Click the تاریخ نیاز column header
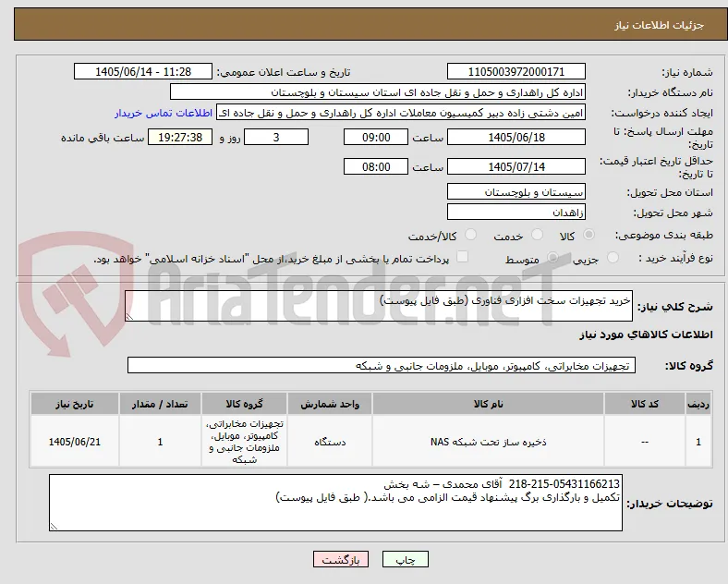Screen dimensions: 728x584 (74, 404)
